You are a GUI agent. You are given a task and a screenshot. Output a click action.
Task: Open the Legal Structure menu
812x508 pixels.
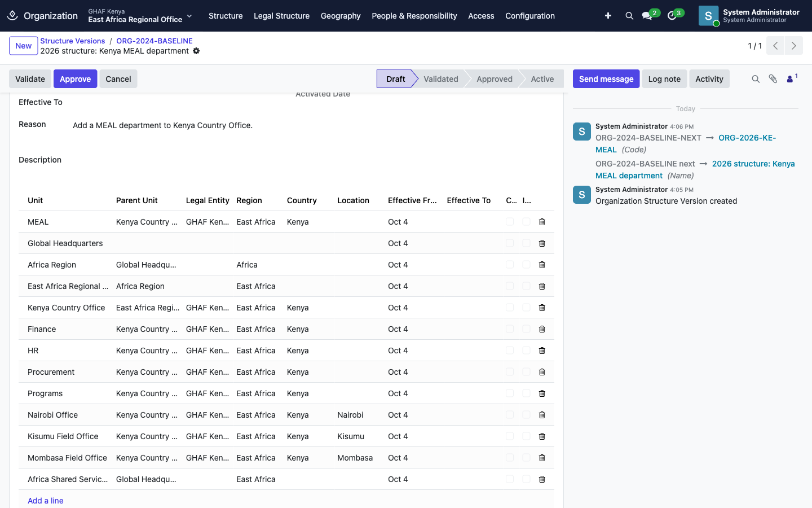coord(281,16)
